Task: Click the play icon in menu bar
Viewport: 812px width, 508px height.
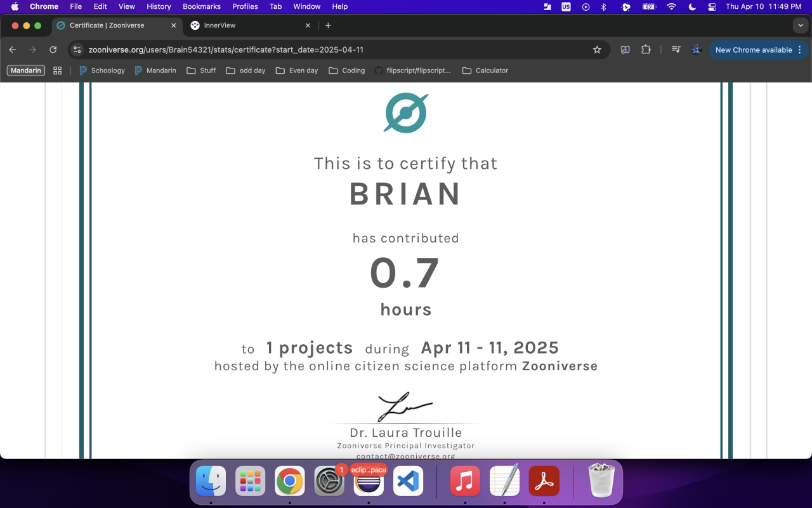Action: [x=586, y=6]
